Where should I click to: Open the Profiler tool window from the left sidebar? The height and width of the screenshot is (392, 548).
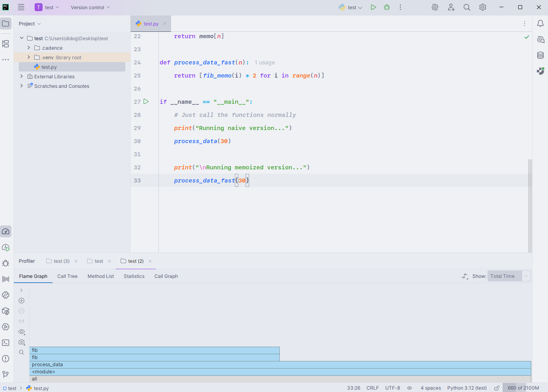pyautogui.click(x=6, y=231)
